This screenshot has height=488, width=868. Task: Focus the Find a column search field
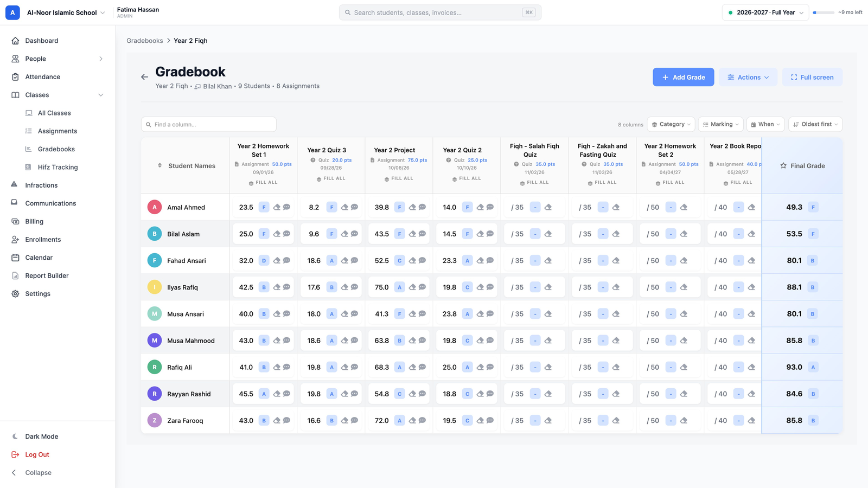coord(209,124)
